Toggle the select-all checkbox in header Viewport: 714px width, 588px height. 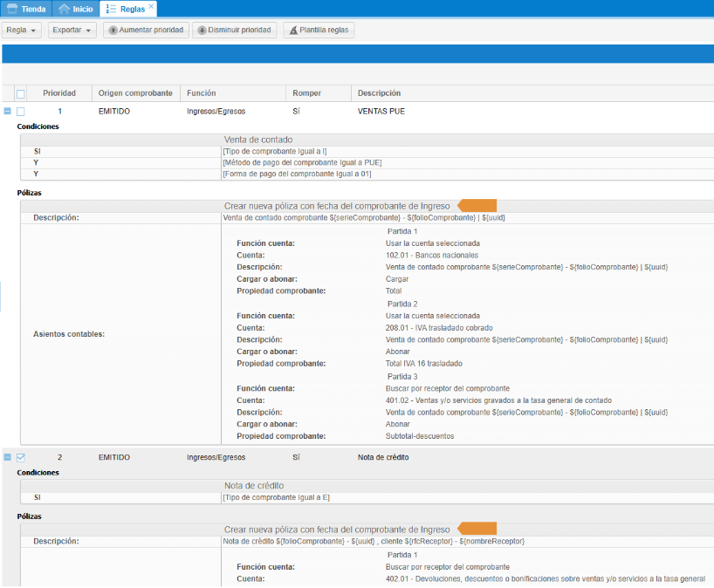[x=21, y=93]
